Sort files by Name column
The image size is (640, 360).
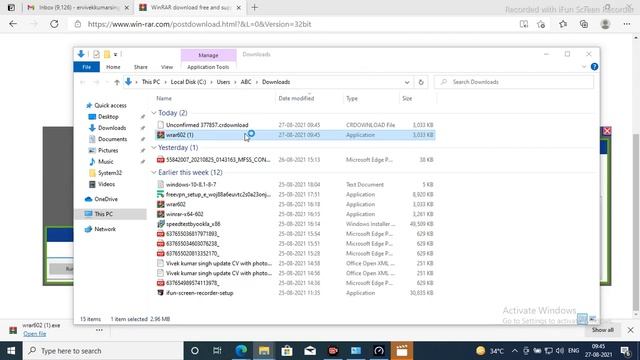coord(164,98)
